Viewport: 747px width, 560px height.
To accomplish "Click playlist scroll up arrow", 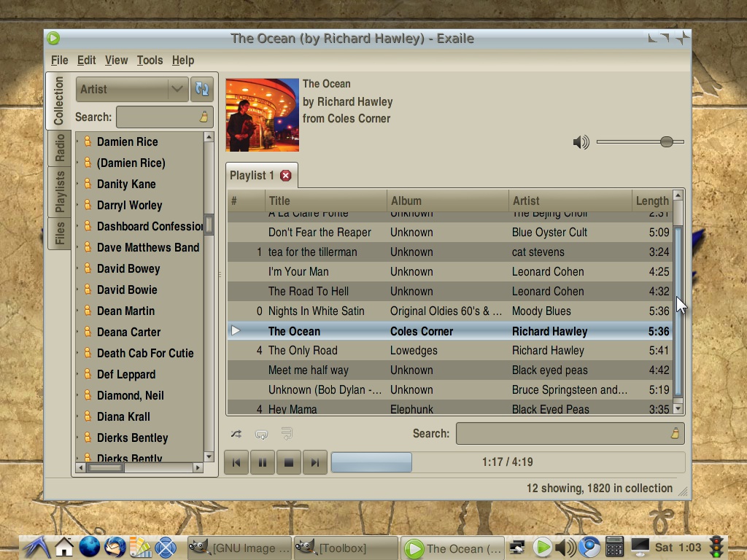I will click(x=678, y=195).
